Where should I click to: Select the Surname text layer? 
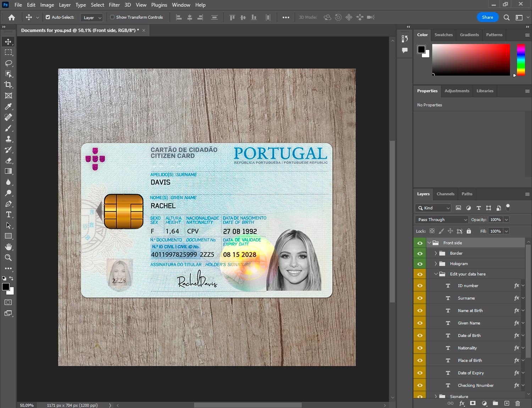click(x=466, y=298)
